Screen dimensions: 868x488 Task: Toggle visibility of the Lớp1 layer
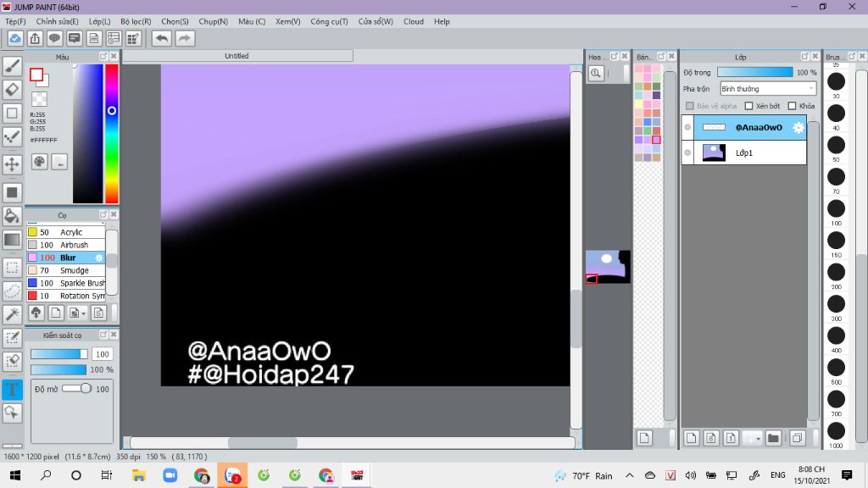[687, 152]
